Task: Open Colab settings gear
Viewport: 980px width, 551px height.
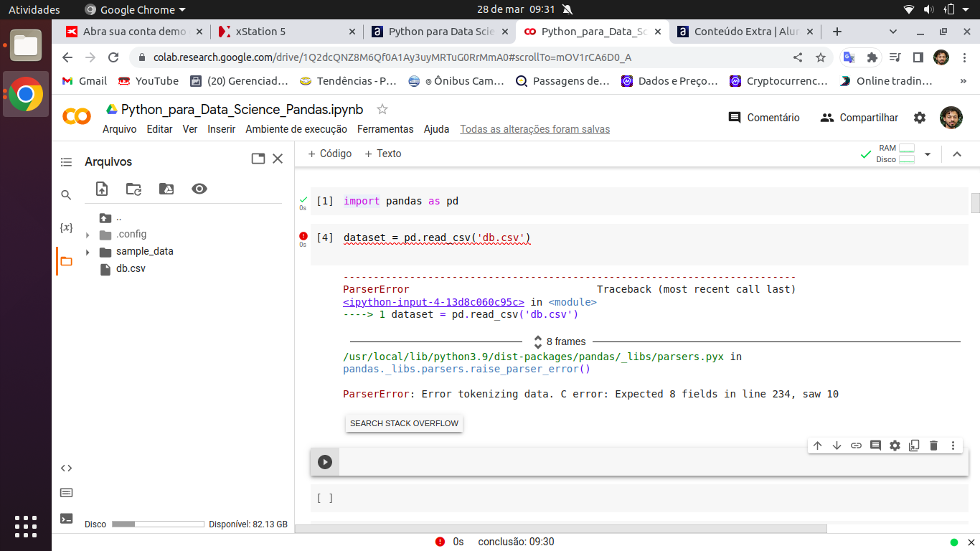Action: 920,118
